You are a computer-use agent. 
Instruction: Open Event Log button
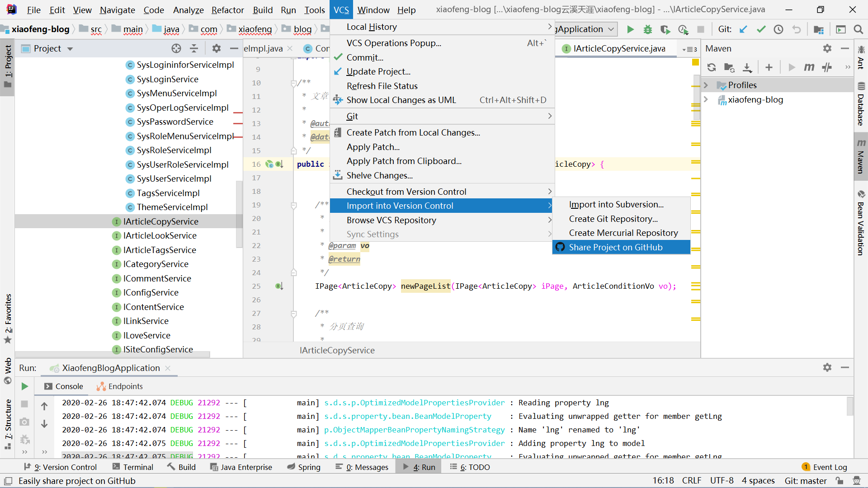[824, 467]
